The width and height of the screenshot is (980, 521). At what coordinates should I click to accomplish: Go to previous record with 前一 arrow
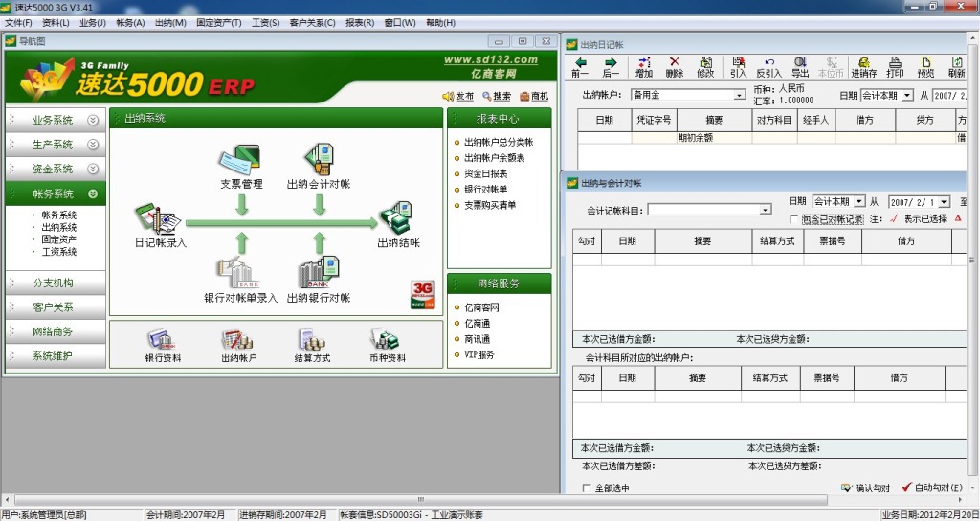(580, 67)
